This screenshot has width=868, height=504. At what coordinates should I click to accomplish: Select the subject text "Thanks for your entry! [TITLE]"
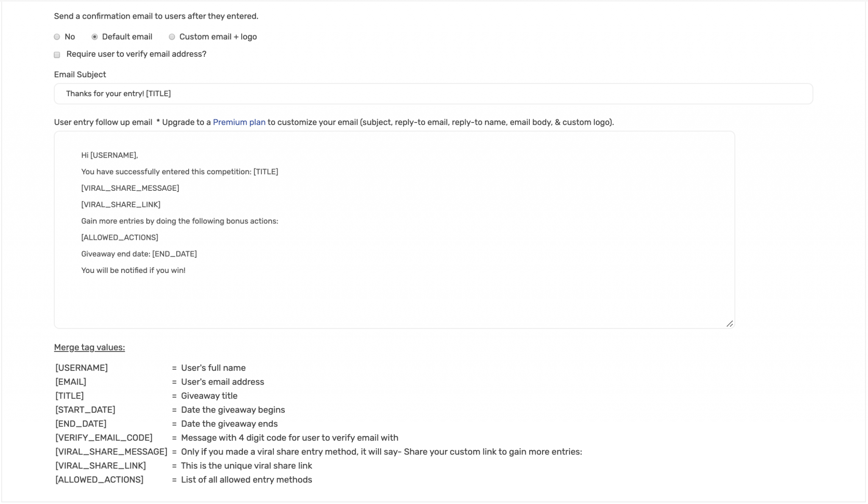point(119,93)
